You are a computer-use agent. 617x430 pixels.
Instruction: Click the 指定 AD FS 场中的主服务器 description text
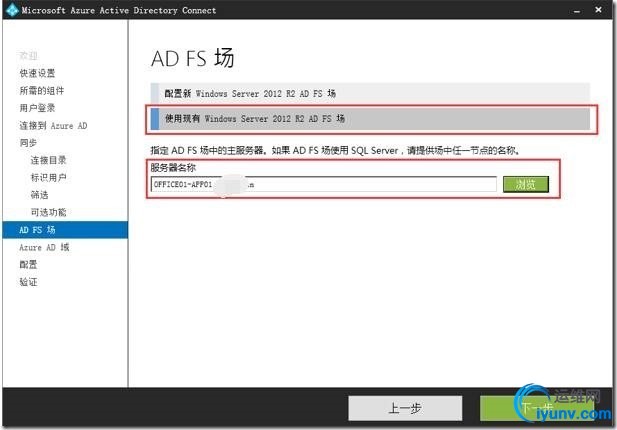pos(336,150)
